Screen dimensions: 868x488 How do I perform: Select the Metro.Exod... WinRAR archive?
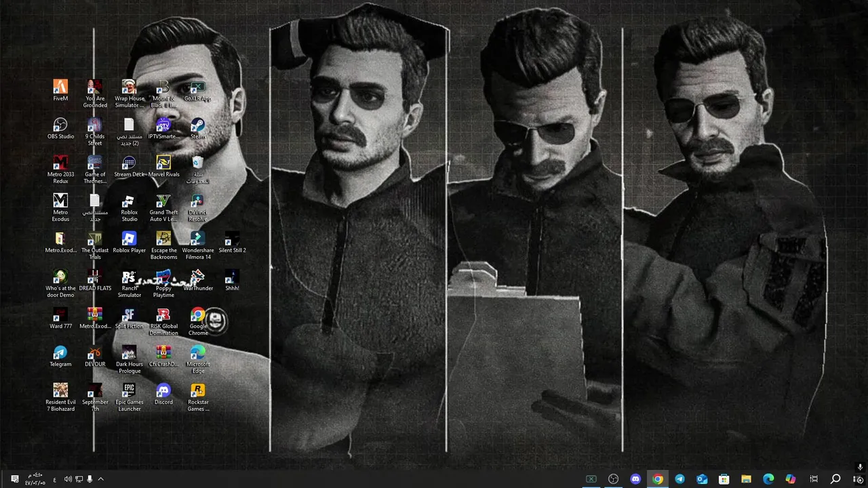95,319
